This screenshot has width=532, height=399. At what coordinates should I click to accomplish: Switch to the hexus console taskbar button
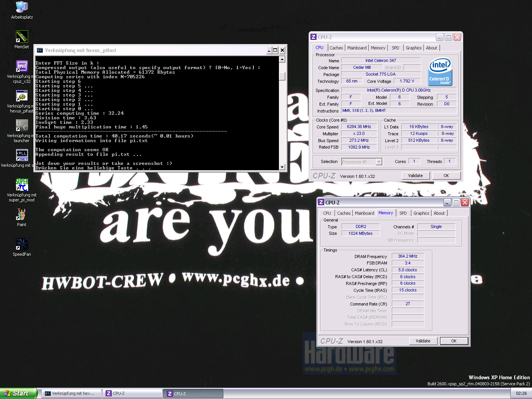click(72, 393)
